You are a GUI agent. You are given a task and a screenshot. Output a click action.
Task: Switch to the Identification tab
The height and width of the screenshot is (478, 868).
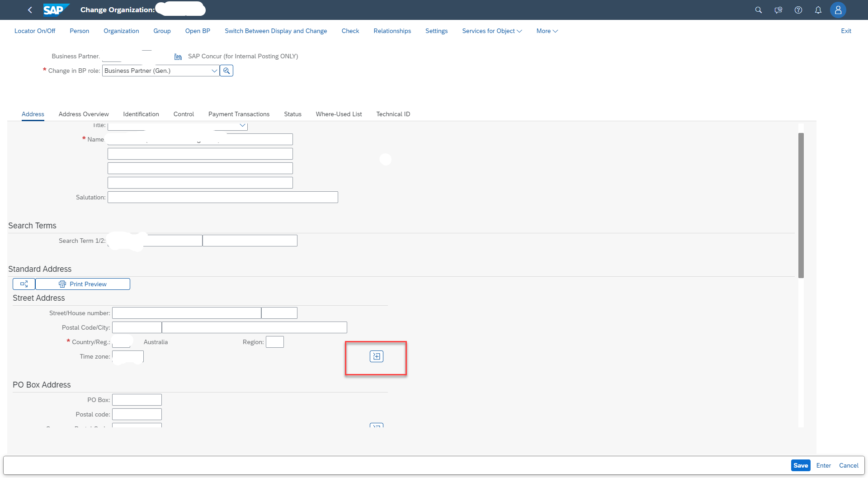(141, 114)
